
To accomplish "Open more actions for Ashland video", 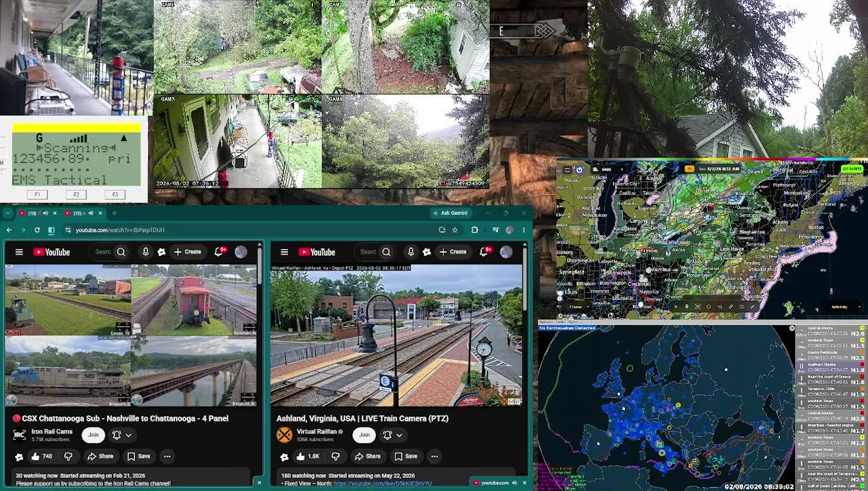I will point(434,456).
